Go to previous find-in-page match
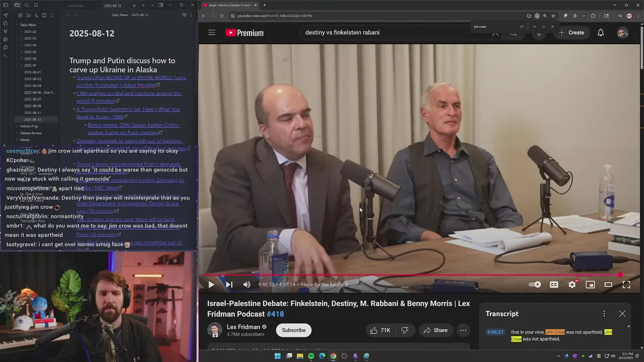This screenshot has height=362, width=644. (x=534, y=27)
